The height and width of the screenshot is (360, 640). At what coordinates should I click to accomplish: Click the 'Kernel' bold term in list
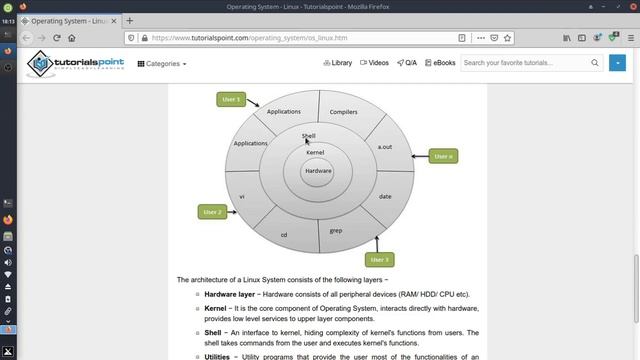click(x=215, y=308)
